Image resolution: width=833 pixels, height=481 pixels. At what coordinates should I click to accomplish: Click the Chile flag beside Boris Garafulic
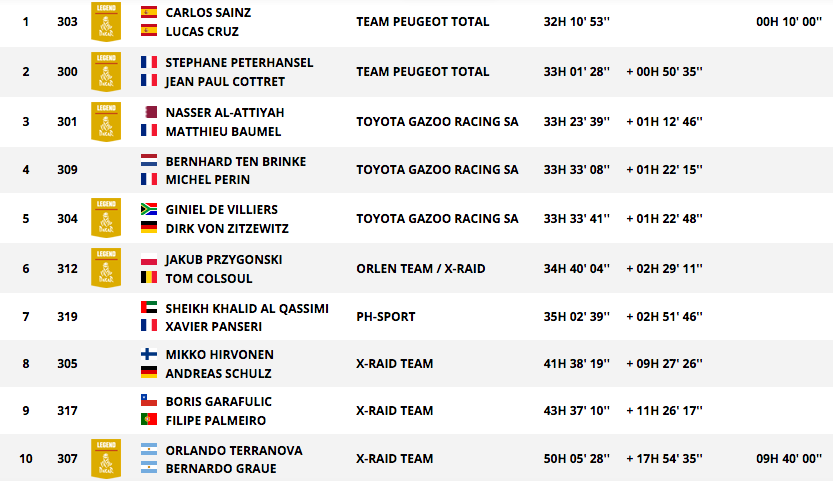[149, 401]
